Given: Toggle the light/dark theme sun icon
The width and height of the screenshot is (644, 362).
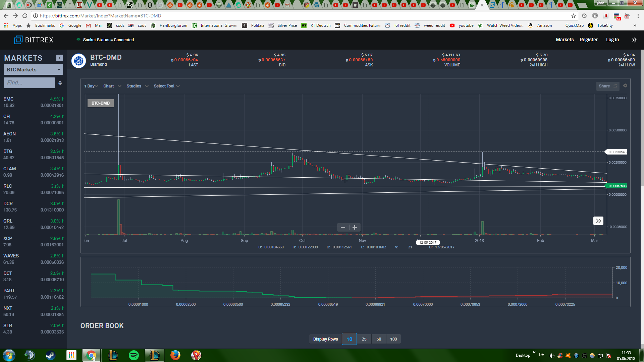Looking at the screenshot, I should 634,40.
